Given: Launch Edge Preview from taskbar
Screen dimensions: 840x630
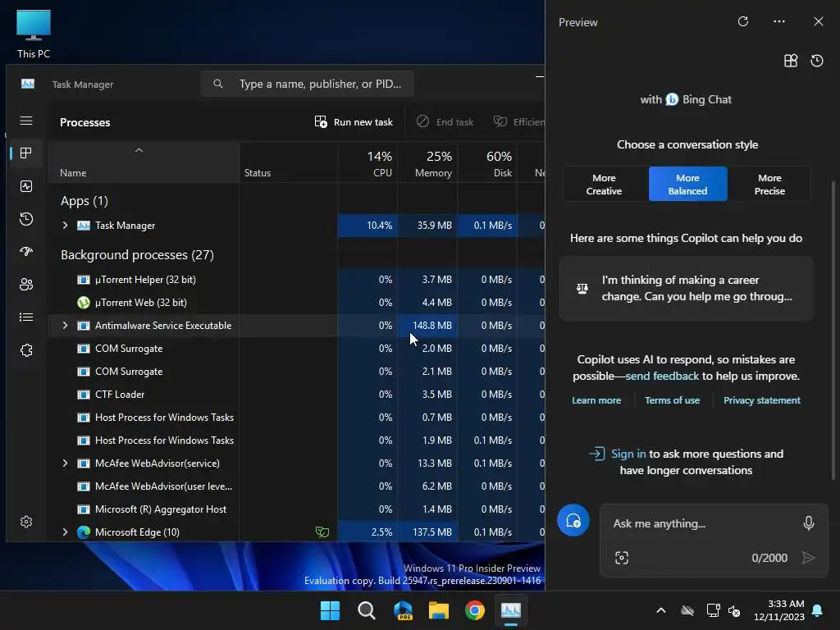Looking at the screenshot, I should [x=403, y=610].
